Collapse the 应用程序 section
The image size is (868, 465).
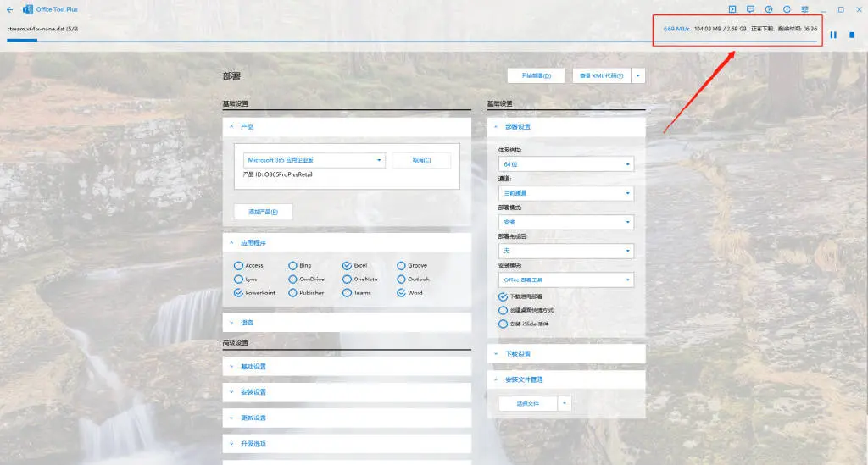click(x=347, y=243)
